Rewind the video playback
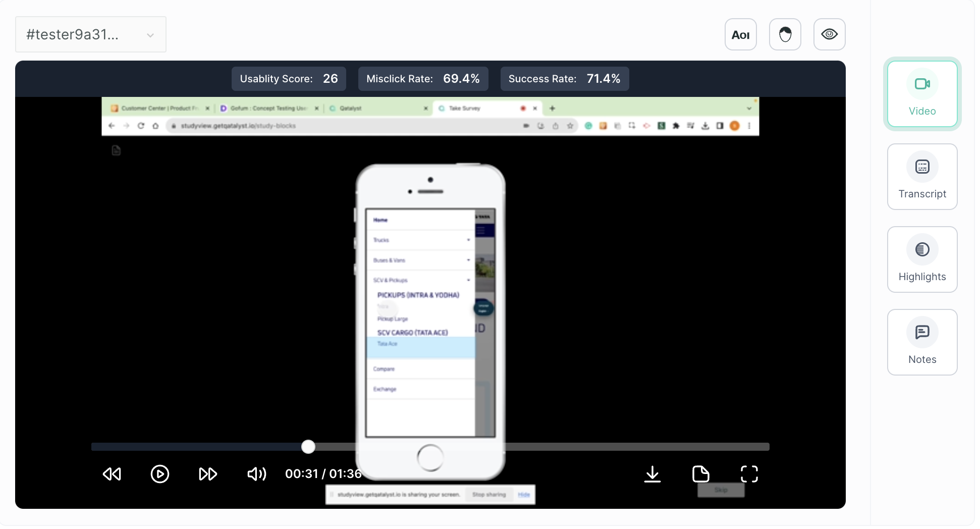Image resolution: width=980 pixels, height=529 pixels. click(x=112, y=474)
